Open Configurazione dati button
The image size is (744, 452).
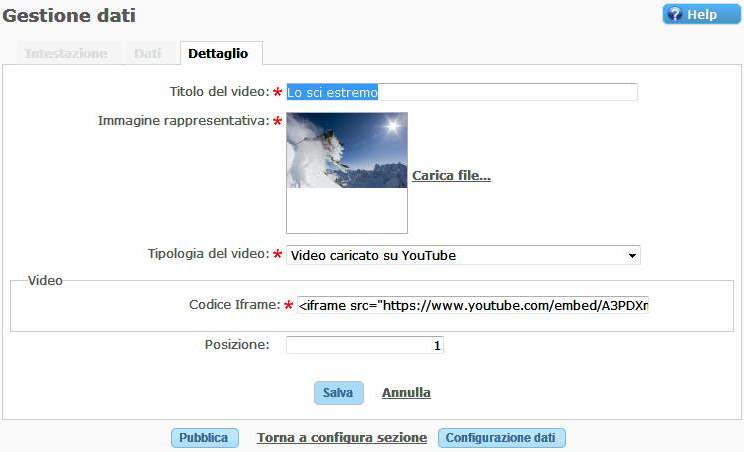tap(502, 438)
